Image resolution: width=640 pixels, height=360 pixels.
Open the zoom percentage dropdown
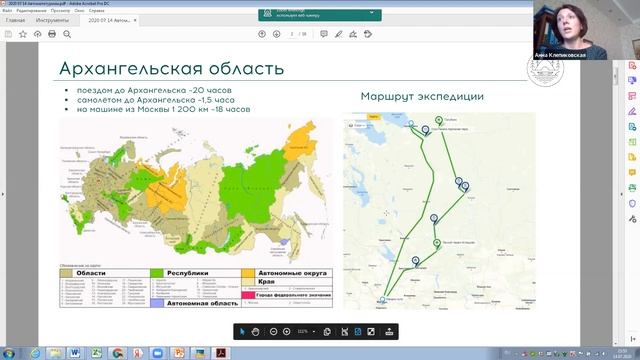313,332
